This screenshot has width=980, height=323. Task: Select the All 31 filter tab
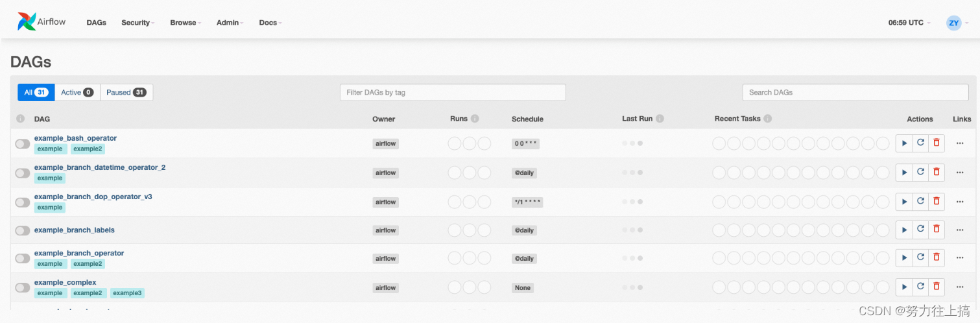click(x=36, y=92)
